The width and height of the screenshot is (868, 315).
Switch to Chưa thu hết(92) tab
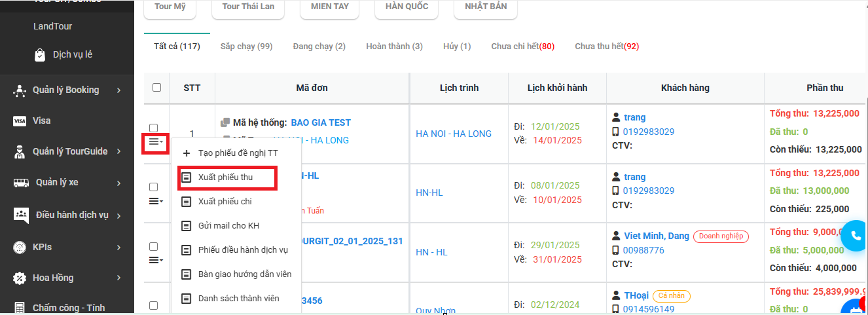click(x=607, y=46)
